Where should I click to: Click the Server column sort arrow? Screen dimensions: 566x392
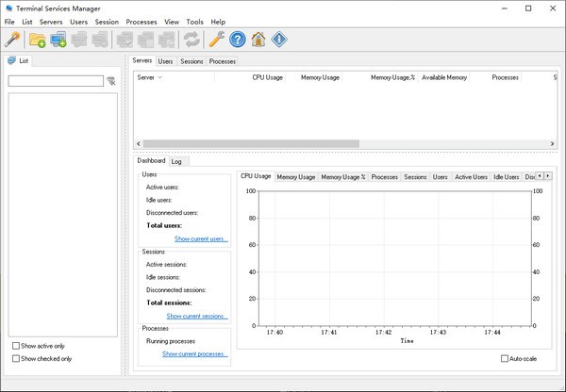[x=160, y=77]
